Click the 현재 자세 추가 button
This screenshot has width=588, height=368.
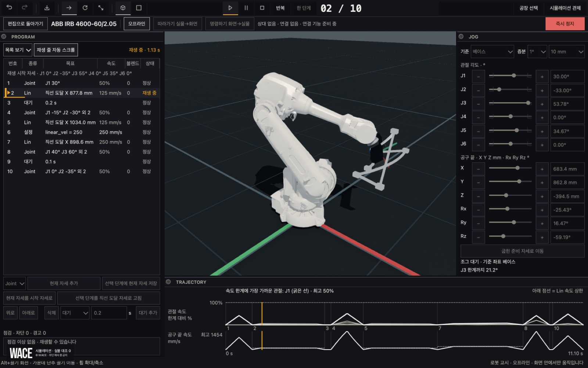pos(64,283)
